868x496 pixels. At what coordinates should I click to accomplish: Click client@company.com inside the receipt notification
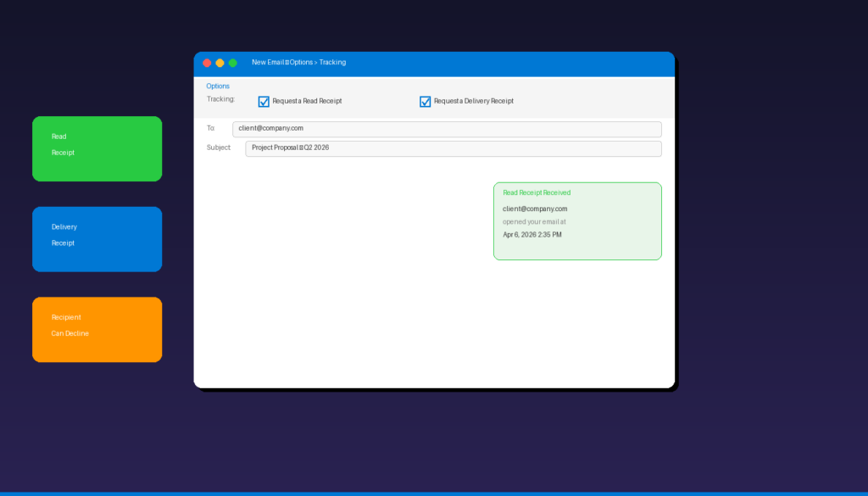(535, 209)
